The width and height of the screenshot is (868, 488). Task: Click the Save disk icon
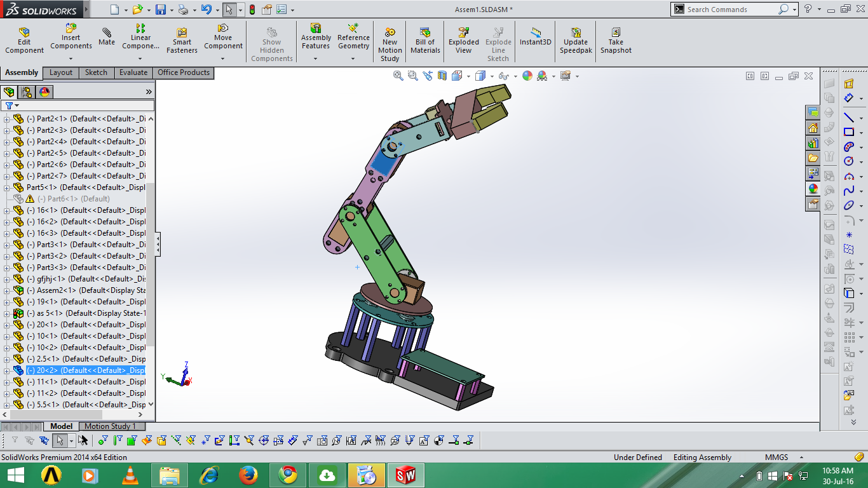click(x=161, y=10)
